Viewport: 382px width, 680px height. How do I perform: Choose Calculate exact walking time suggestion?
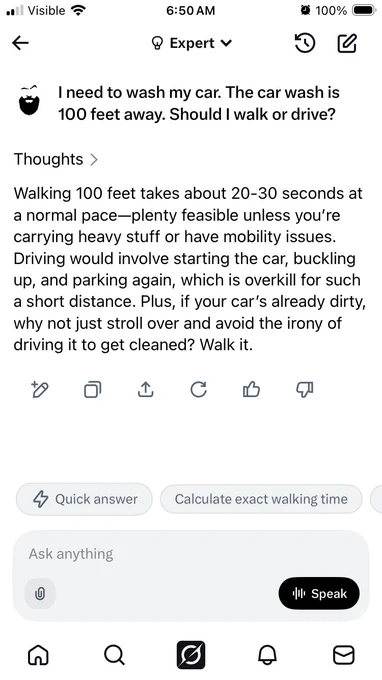coord(261,499)
